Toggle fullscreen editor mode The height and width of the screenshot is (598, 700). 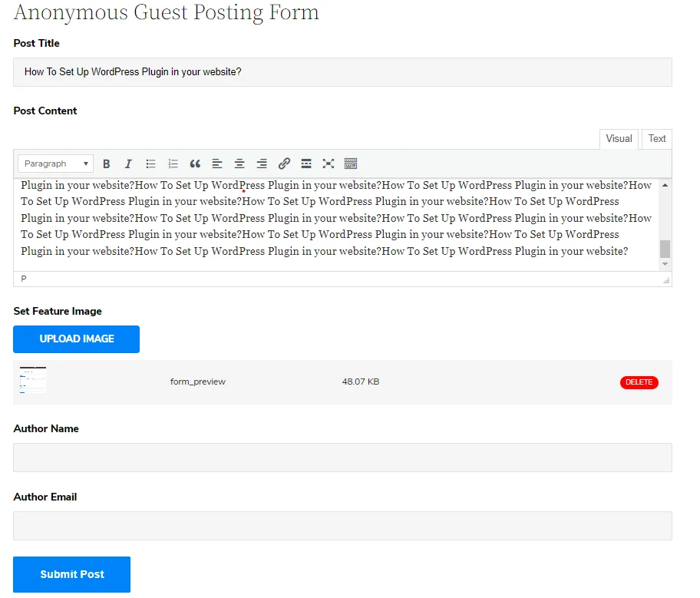tap(329, 164)
